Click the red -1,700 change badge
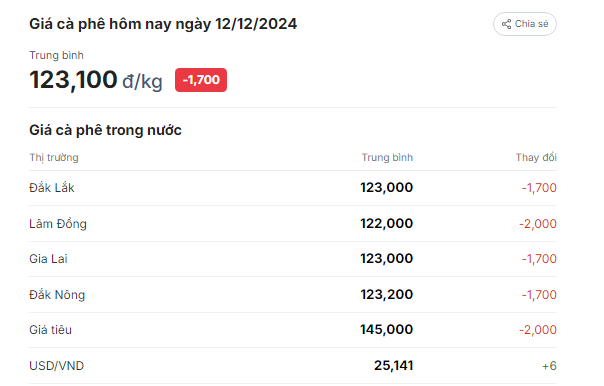604x386 pixels. pos(201,80)
